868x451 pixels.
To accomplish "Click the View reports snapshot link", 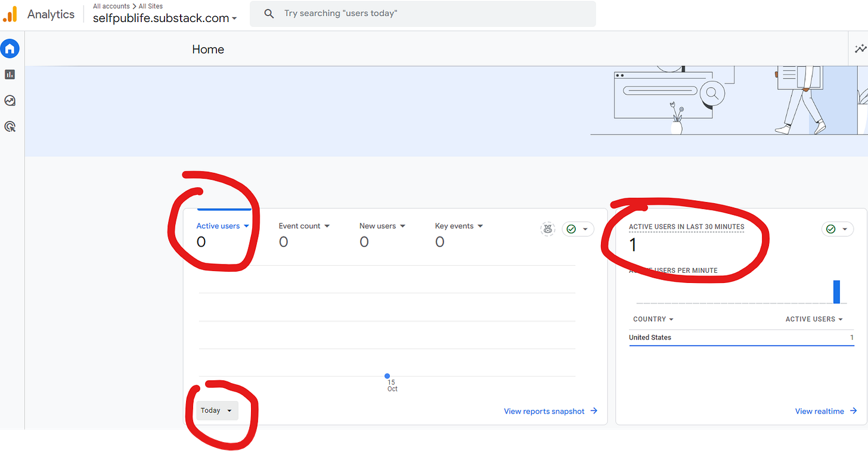I will pos(544,411).
